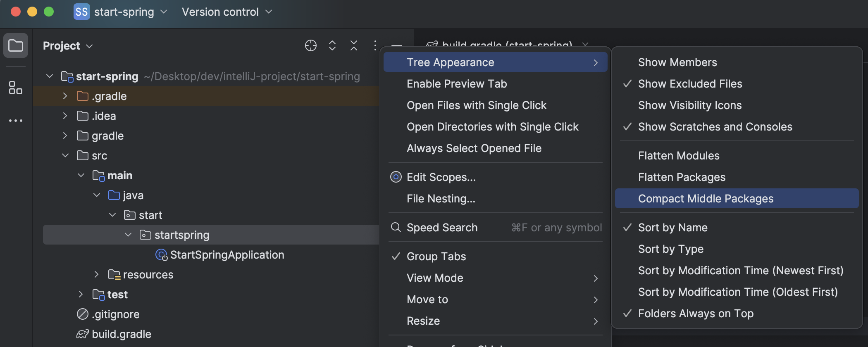The image size is (868, 347).
Task: Click the Speed Search magnifier icon
Action: pyautogui.click(x=396, y=227)
